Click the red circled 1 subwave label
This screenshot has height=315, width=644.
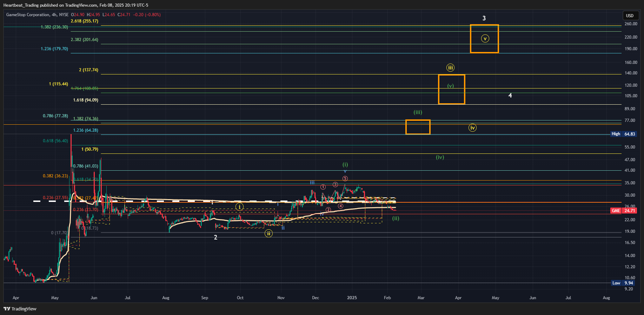323,187
